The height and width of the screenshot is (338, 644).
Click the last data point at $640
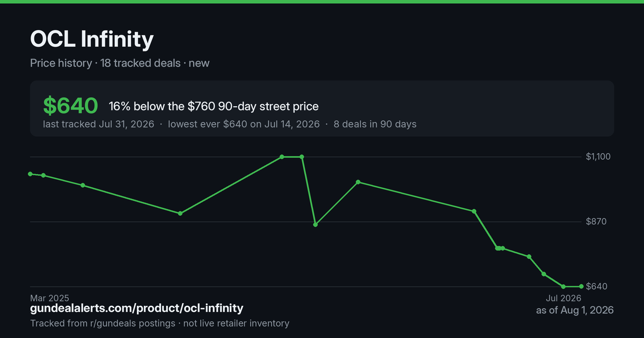581,286
